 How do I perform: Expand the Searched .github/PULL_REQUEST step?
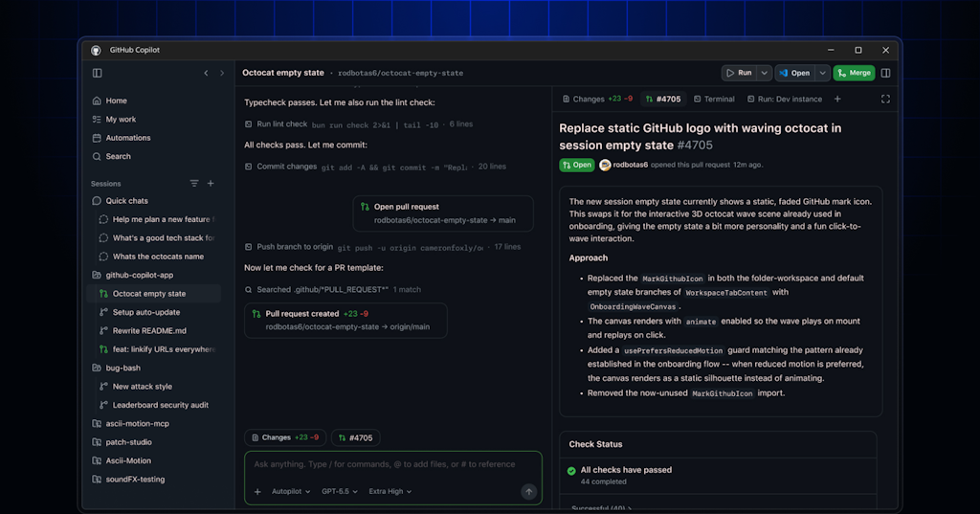pyautogui.click(x=332, y=289)
